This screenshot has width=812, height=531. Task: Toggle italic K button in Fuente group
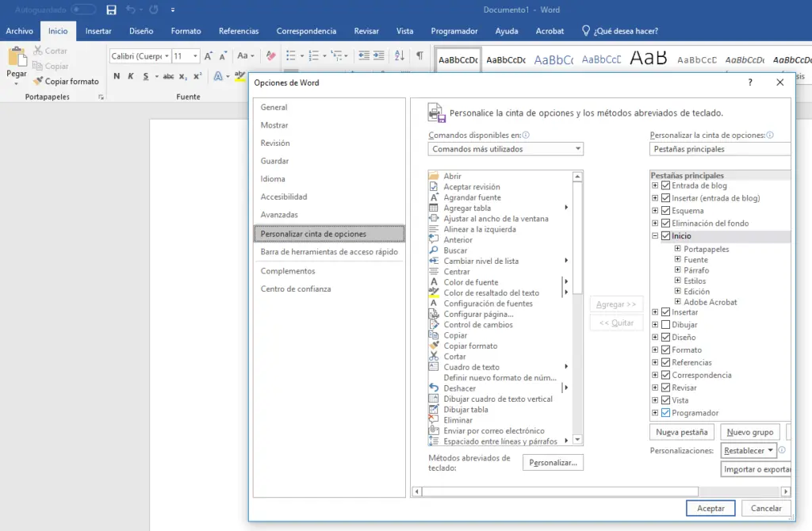coord(131,76)
